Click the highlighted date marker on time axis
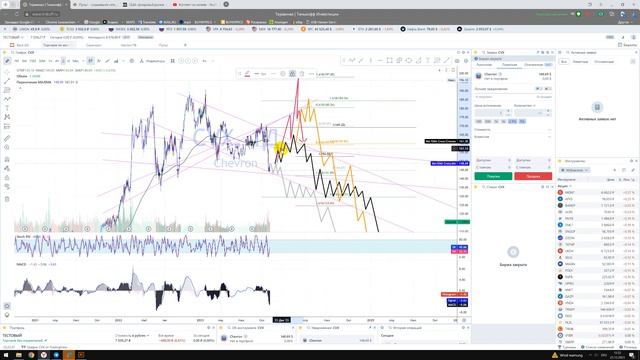The height and width of the screenshot is (360, 640). click(282, 320)
